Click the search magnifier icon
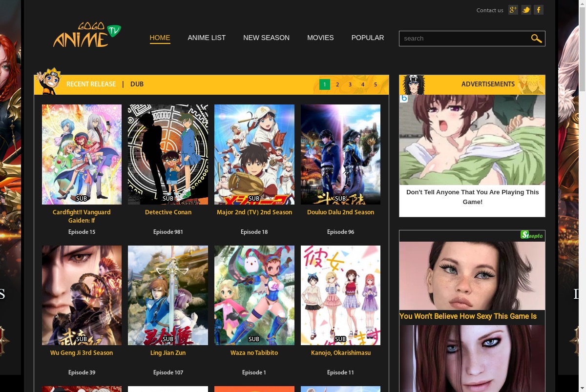This screenshot has height=392, width=586. pos(536,39)
